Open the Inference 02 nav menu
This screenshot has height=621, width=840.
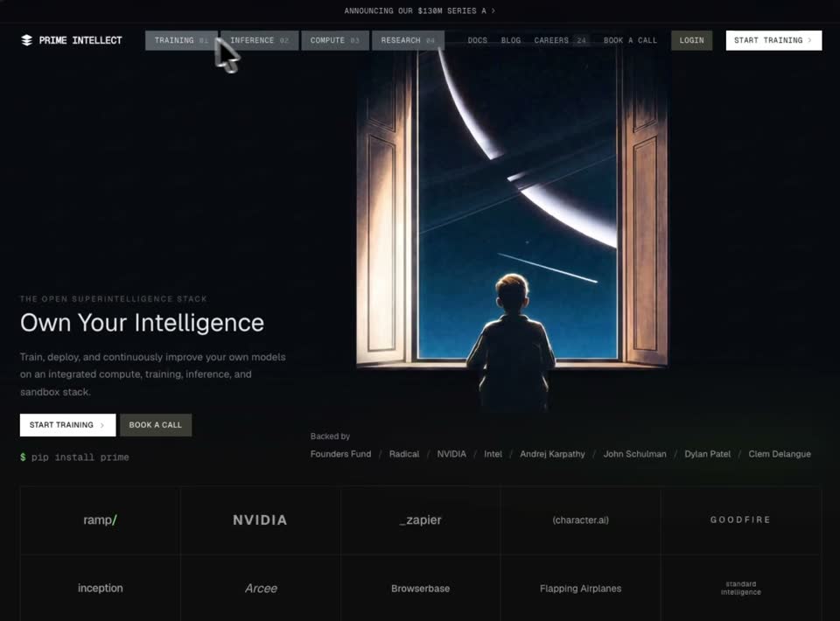click(259, 40)
